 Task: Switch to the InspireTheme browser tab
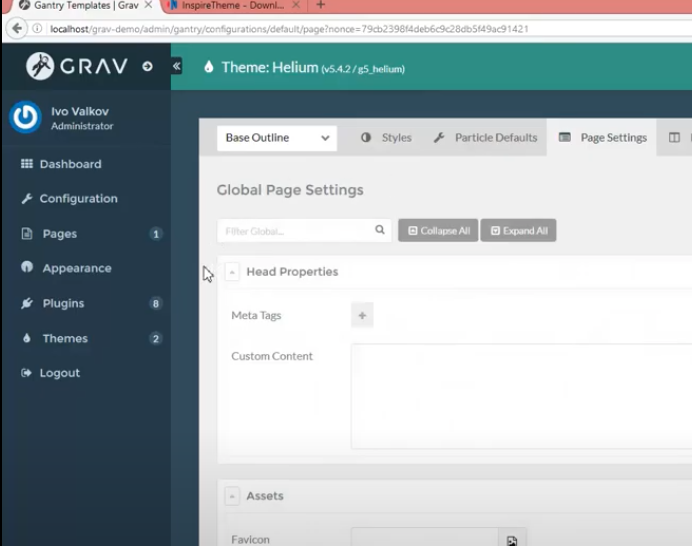tap(233, 6)
